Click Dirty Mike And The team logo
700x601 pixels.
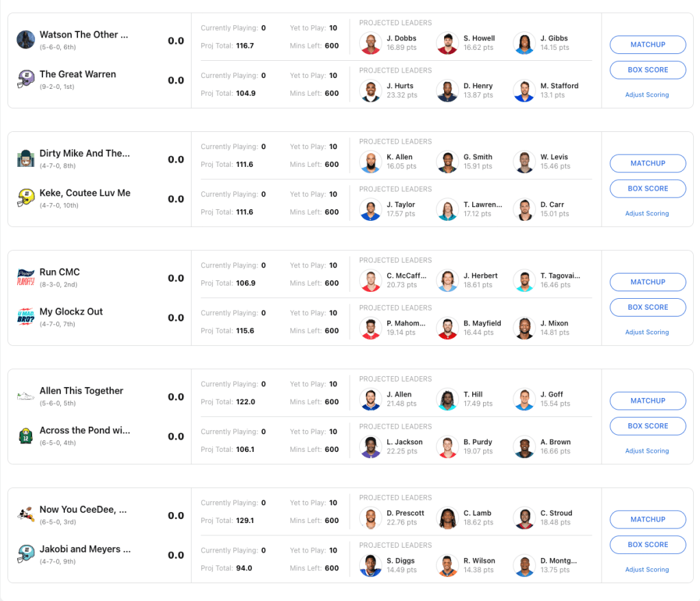(x=26, y=159)
